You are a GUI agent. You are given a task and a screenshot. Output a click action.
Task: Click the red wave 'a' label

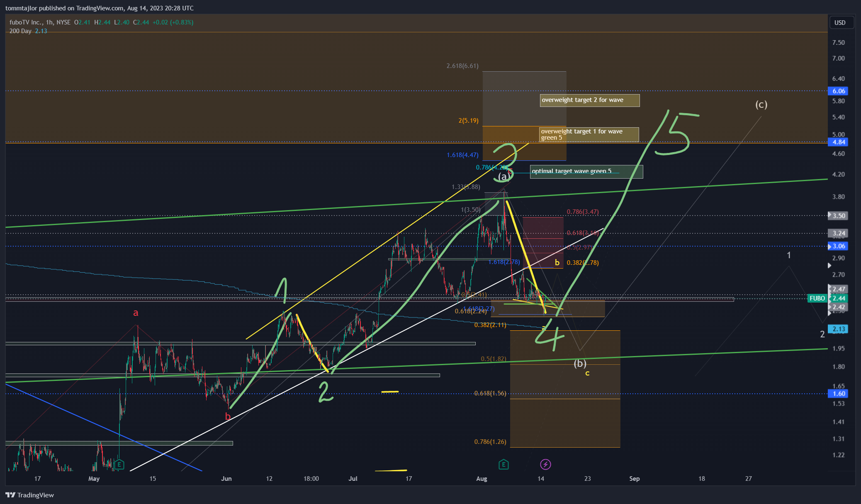[x=136, y=313]
